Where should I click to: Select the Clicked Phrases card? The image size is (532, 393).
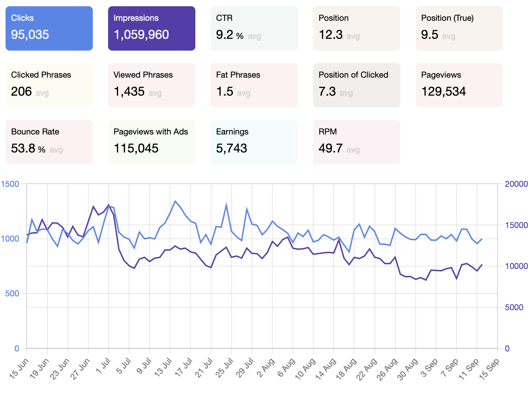pyautogui.click(x=49, y=85)
